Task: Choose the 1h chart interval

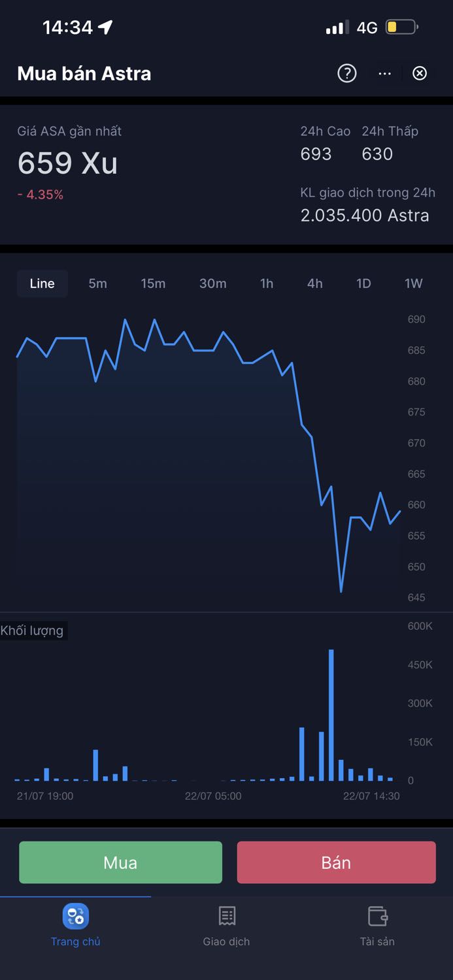Action: point(267,284)
